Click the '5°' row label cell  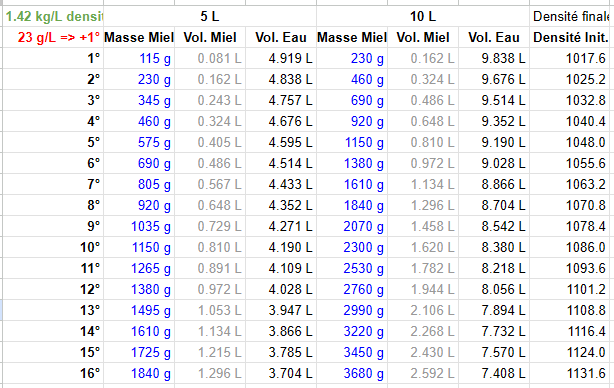point(53,142)
